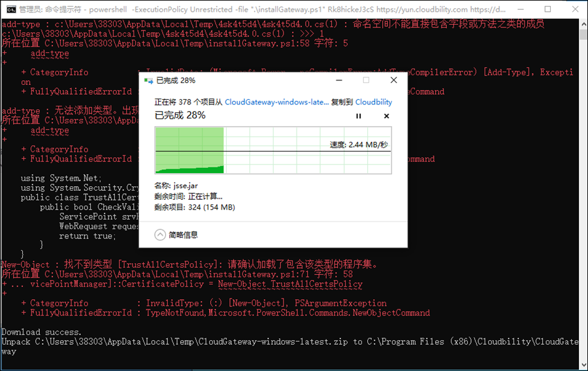Click the "return true;" console line

[x=88, y=236]
